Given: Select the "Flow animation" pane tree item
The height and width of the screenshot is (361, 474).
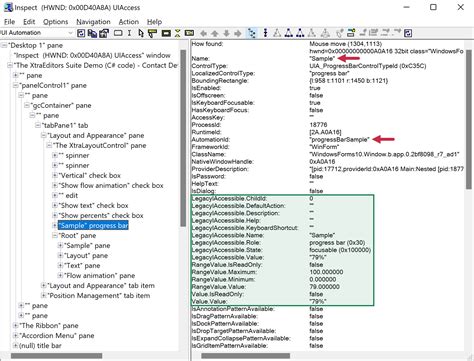Looking at the screenshot, I should 99,276.
